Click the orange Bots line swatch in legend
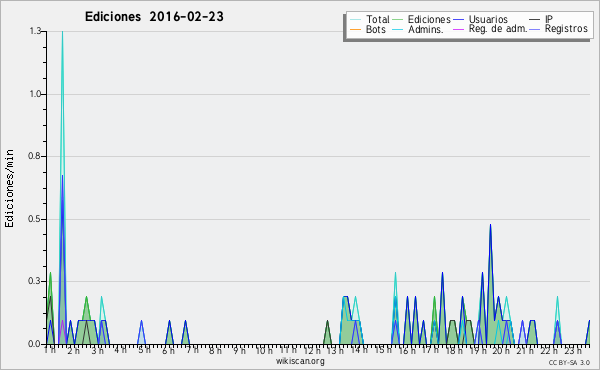The width and height of the screenshot is (600, 370). tap(355, 29)
